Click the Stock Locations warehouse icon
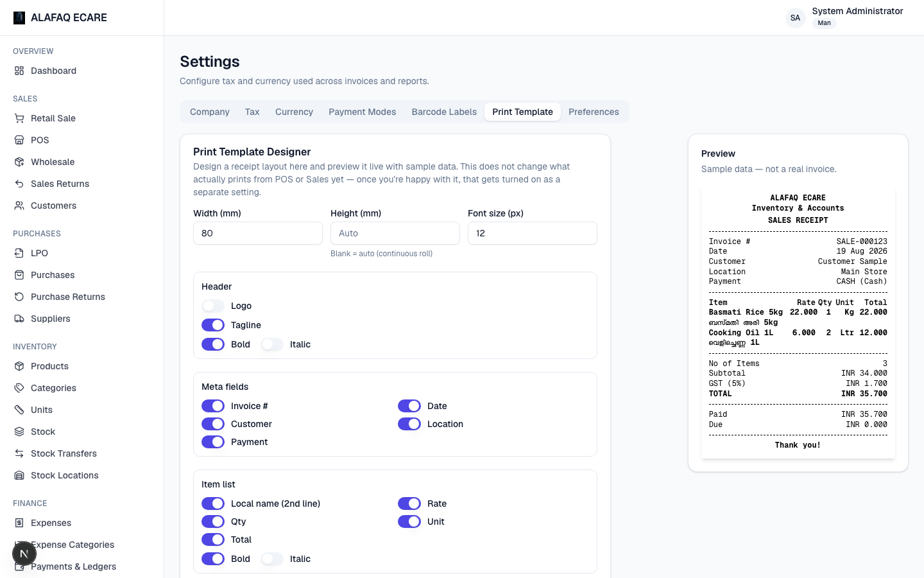 pyautogui.click(x=19, y=475)
